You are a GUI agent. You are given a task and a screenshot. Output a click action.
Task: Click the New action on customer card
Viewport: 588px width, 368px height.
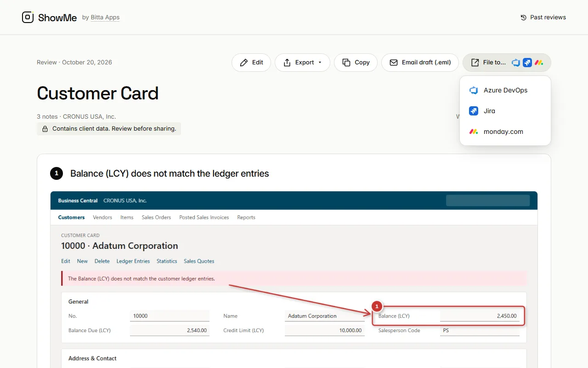[82, 261]
